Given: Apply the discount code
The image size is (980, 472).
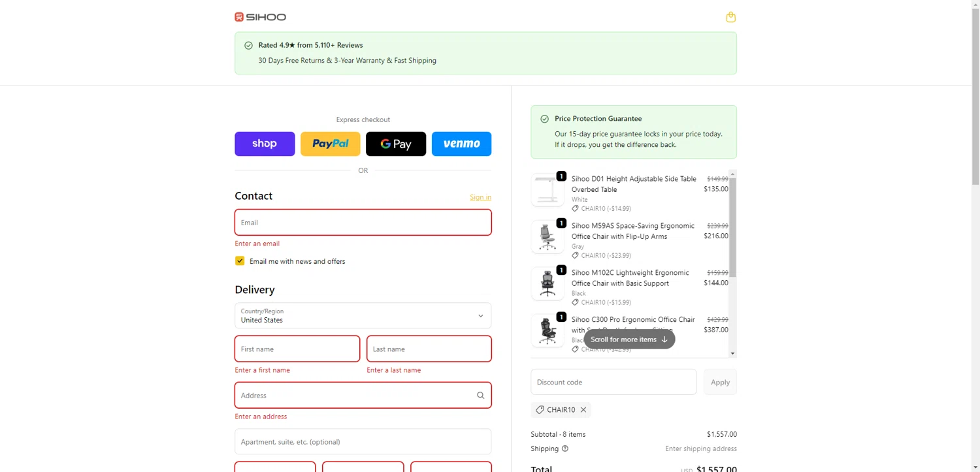Looking at the screenshot, I should (x=720, y=382).
